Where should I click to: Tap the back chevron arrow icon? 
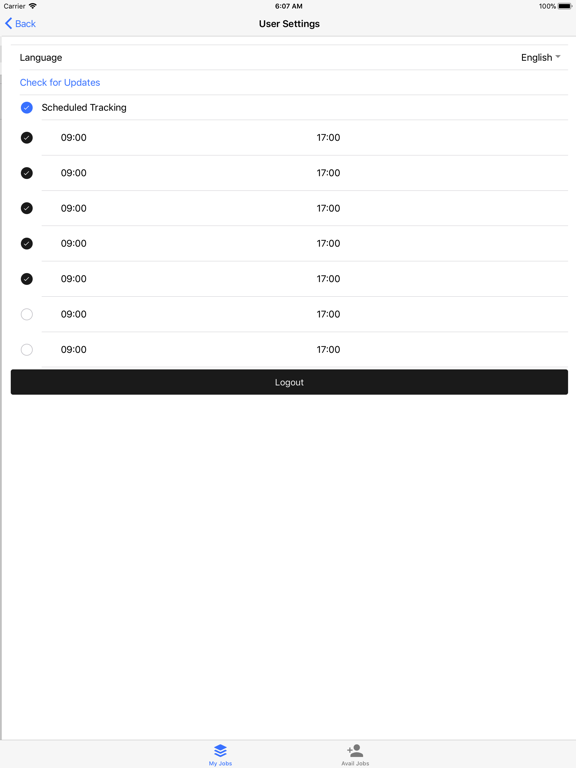pos(8,24)
